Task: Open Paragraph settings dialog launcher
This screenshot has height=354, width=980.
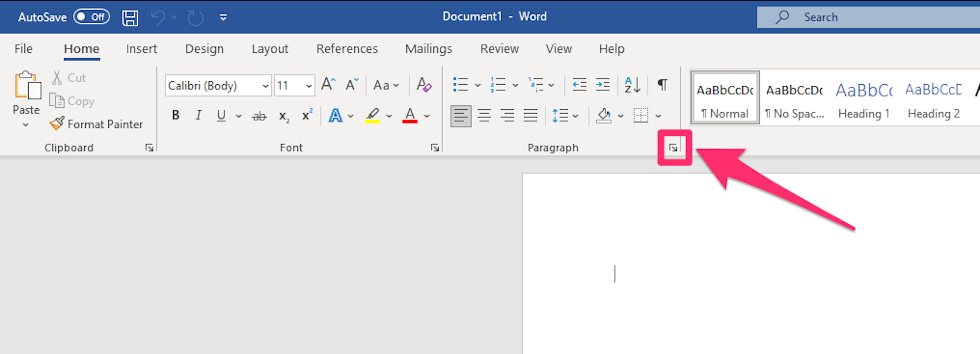Action: click(x=673, y=148)
